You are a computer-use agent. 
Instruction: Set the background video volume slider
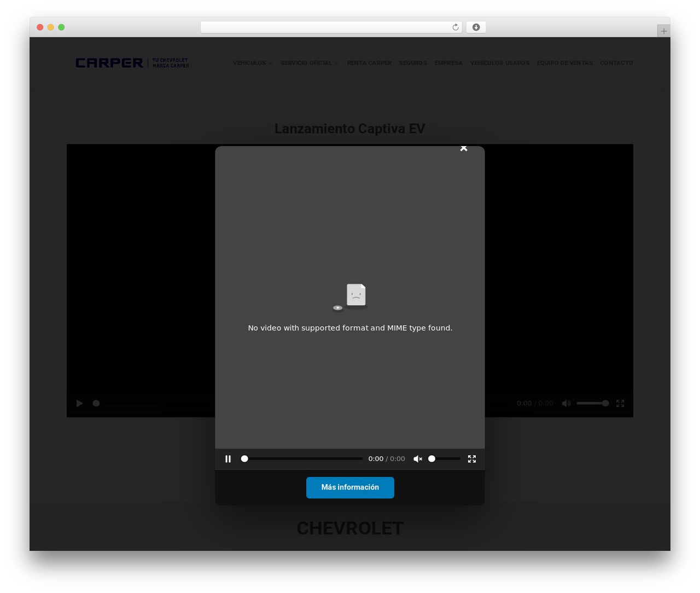(593, 403)
